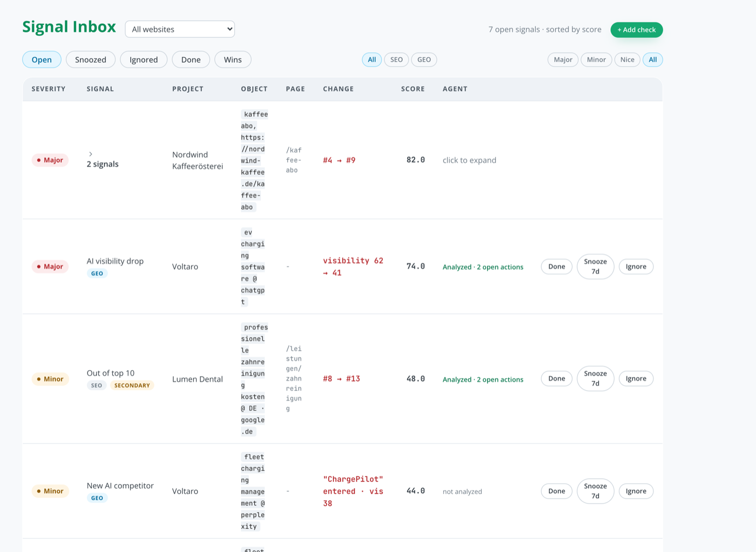
Task: Click the 44.0 score value
Action: 416,491
